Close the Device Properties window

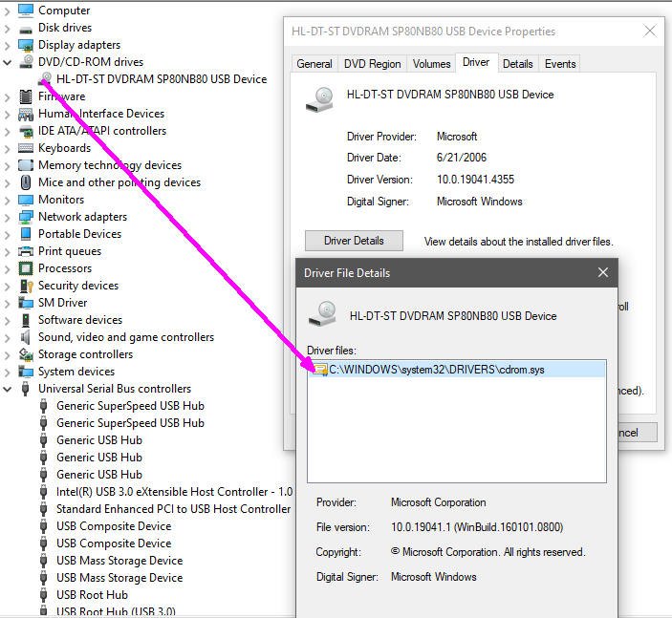point(650,31)
